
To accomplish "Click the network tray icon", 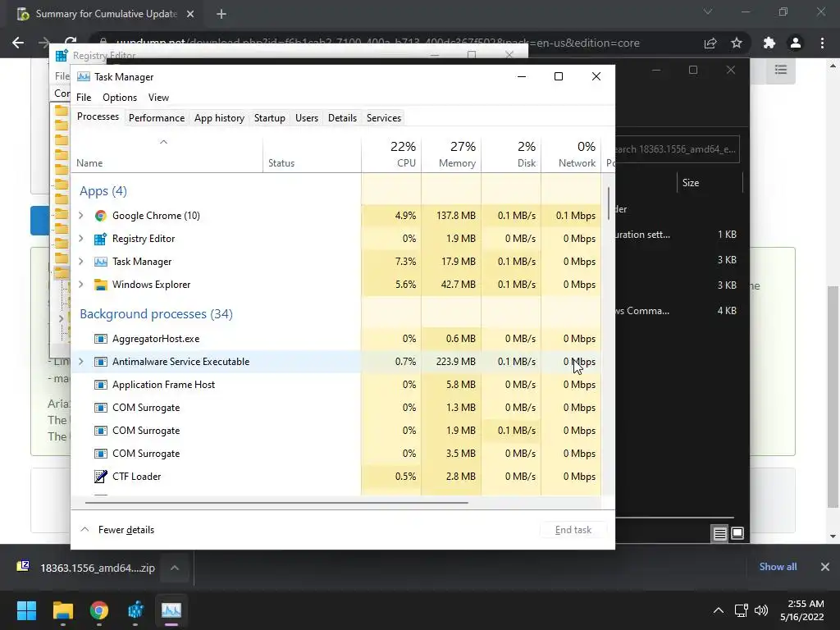I will 741,610.
